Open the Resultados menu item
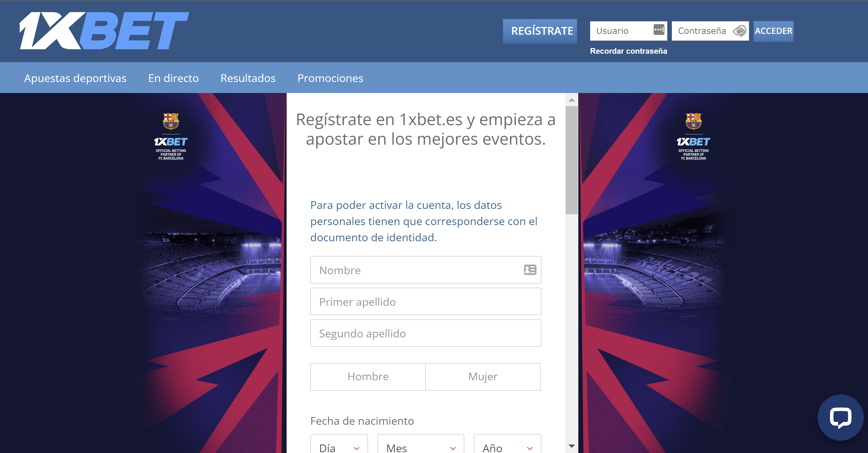The image size is (868, 453). [x=248, y=78]
